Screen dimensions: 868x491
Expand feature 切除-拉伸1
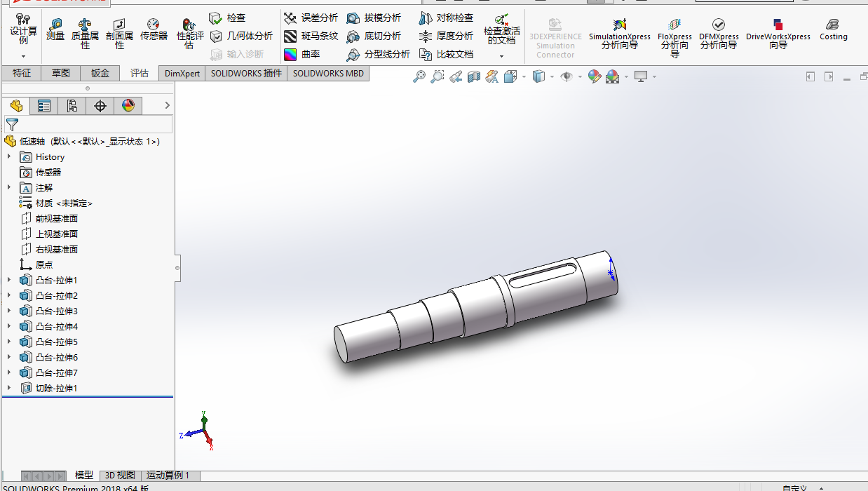click(9, 389)
